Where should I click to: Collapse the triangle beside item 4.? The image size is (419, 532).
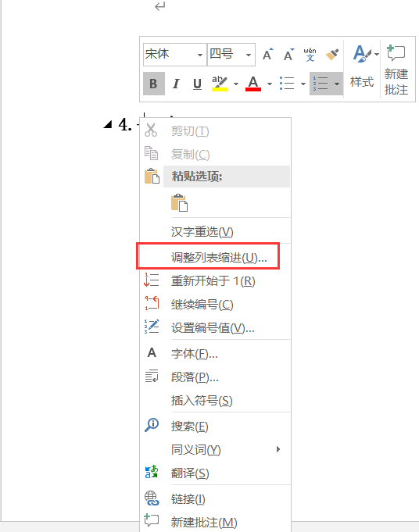point(108,124)
